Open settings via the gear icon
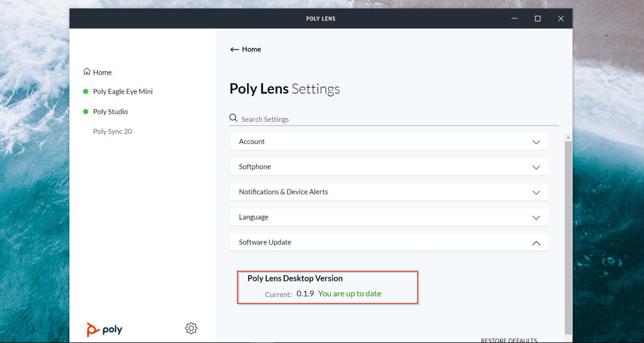Image resolution: width=644 pixels, height=343 pixels. click(x=191, y=328)
